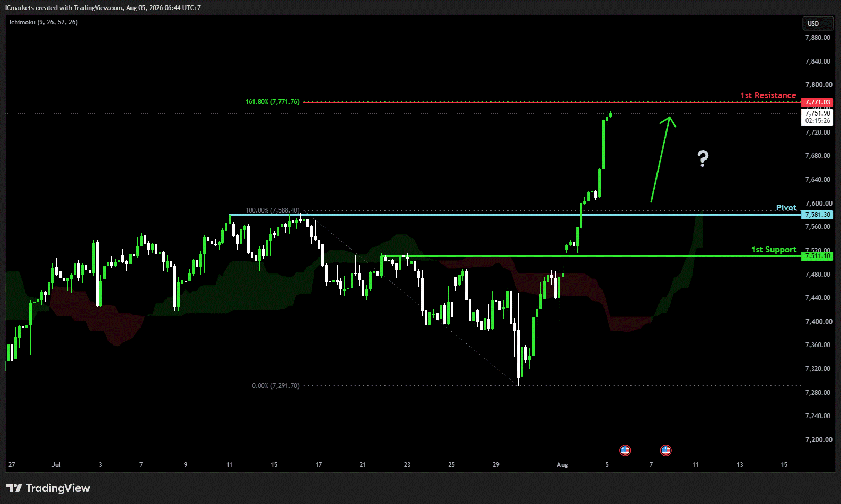Viewport: 841px width, 504px height.
Task: Select the Pivot line label
Action: [786, 208]
